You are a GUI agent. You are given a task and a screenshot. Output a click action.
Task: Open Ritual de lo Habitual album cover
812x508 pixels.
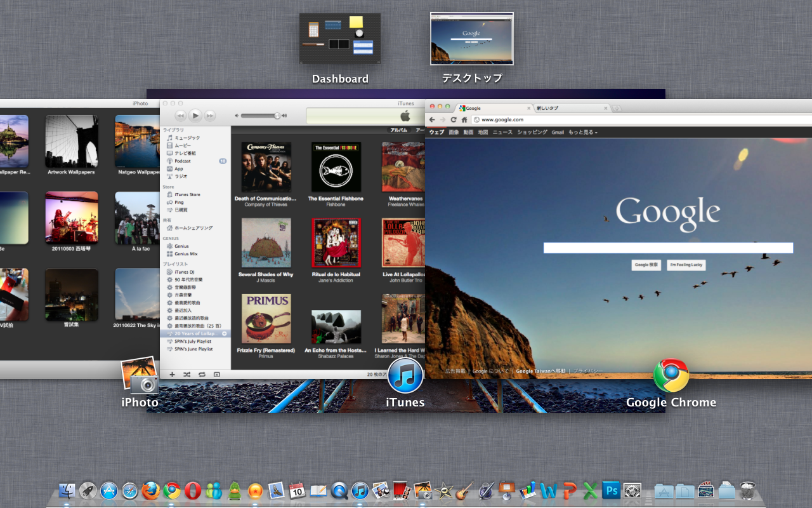point(336,243)
